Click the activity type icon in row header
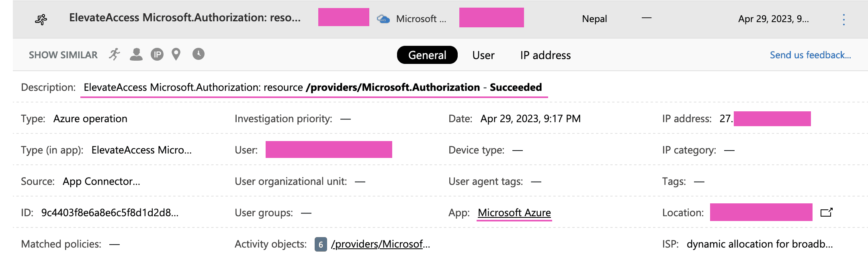 tap(41, 19)
